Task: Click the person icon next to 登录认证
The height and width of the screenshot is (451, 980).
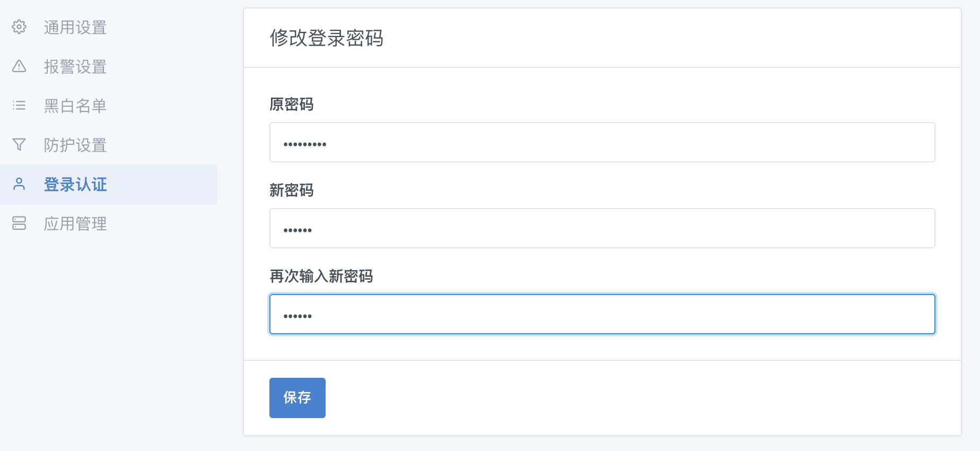Action: (x=19, y=185)
